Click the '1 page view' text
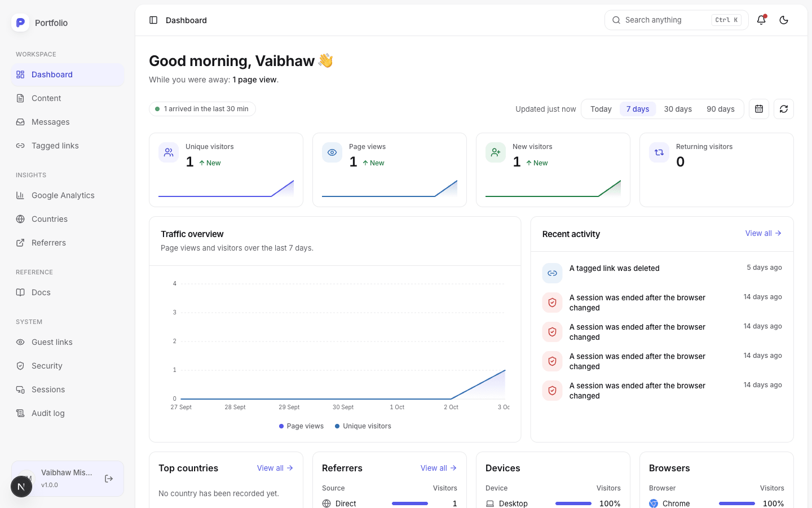812x508 pixels. pos(254,80)
